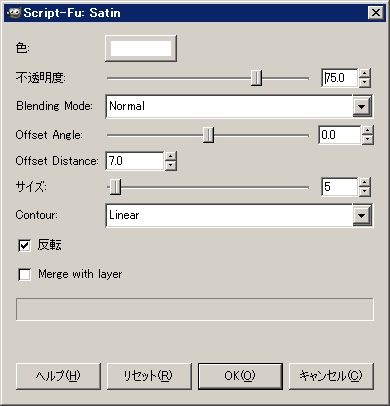The image size is (390, 406).
Task: Enable Merge with layer checkbox
Action: 24,275
